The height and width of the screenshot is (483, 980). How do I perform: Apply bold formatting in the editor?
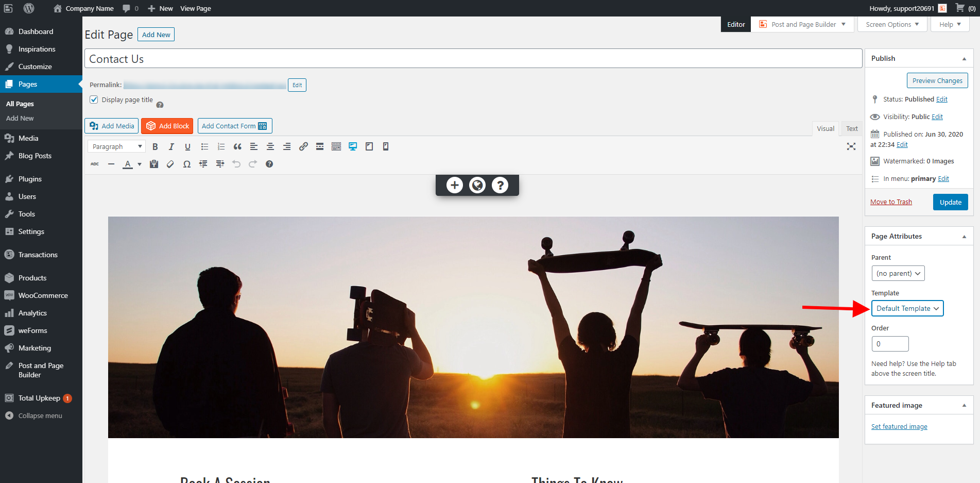pos(155,146)
